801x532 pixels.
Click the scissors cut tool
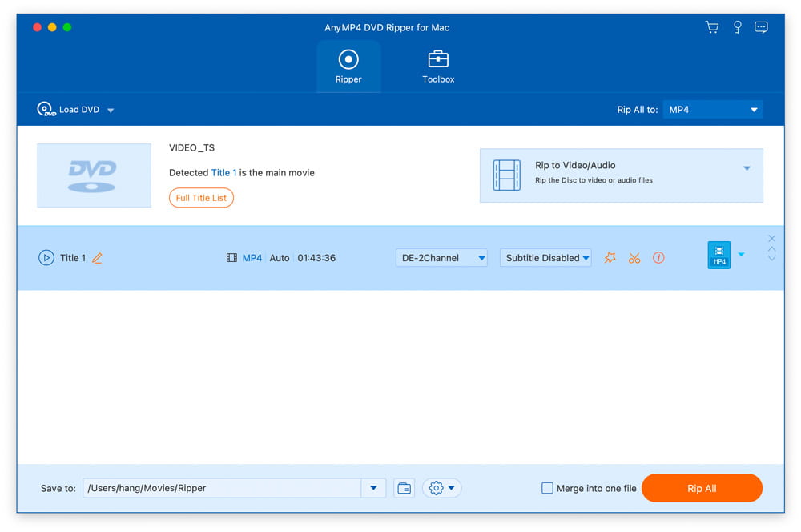click(x=634, y=258)
